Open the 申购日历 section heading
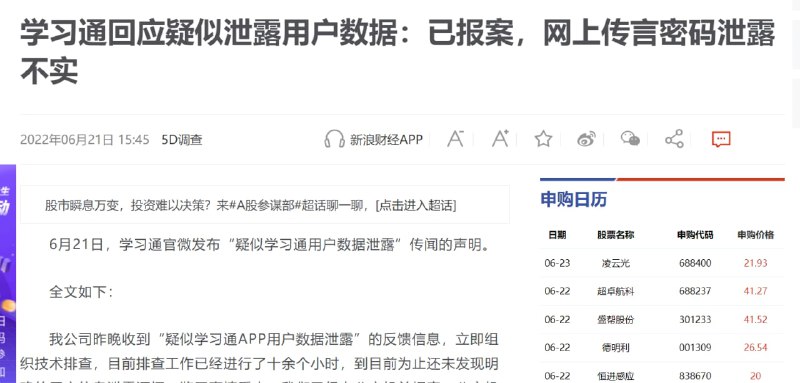Image resolution: width=800 pixels, height=383 pixels. coord(573,199)
